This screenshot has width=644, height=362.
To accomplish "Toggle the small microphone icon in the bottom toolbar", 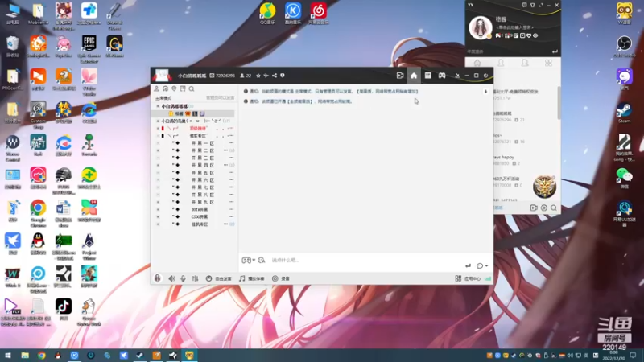I will click(184, 278).
